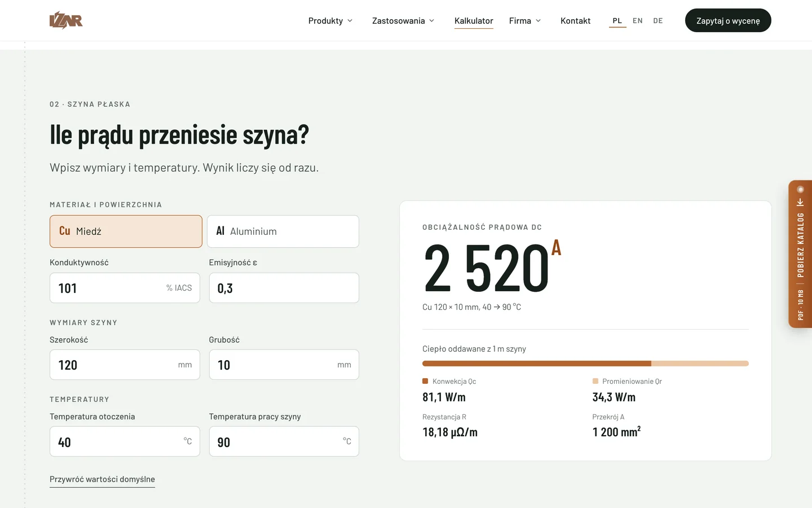
Task: Click the Cu 120 × 10 mm summary text
Action: click(x=471, y=307)
